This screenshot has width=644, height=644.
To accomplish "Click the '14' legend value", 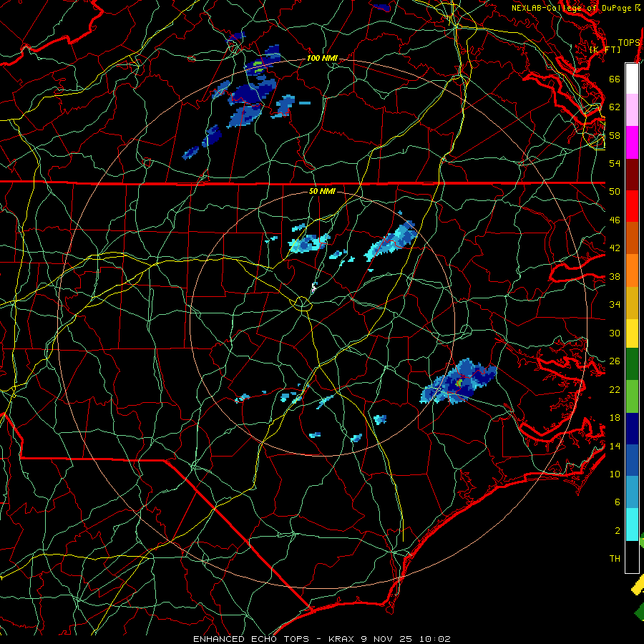I will [615, 446].
